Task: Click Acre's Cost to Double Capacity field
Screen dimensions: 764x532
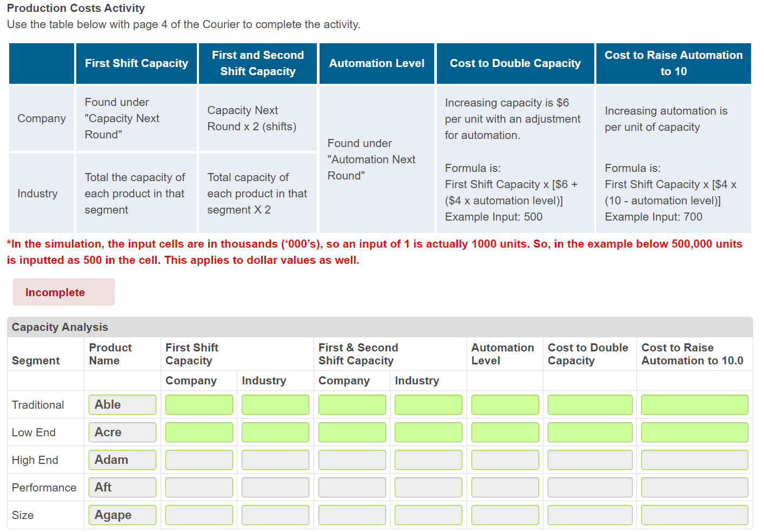Action: [589, 432]
